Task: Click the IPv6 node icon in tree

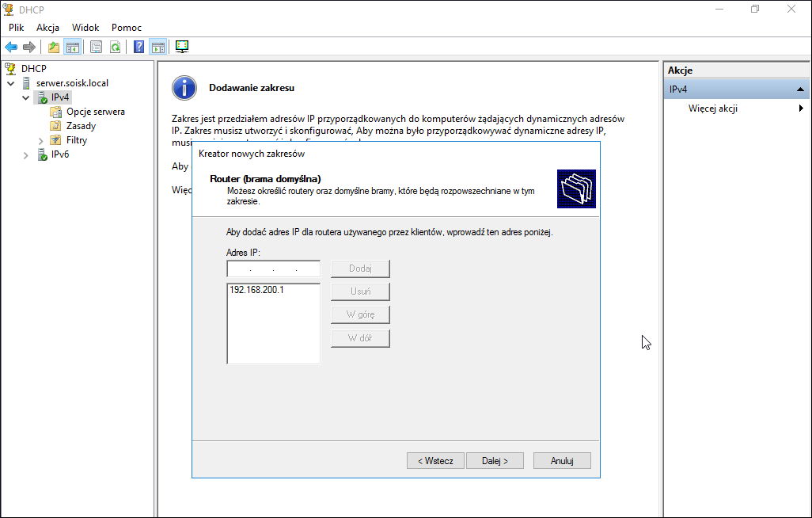Action: click(x=43, y=154)
